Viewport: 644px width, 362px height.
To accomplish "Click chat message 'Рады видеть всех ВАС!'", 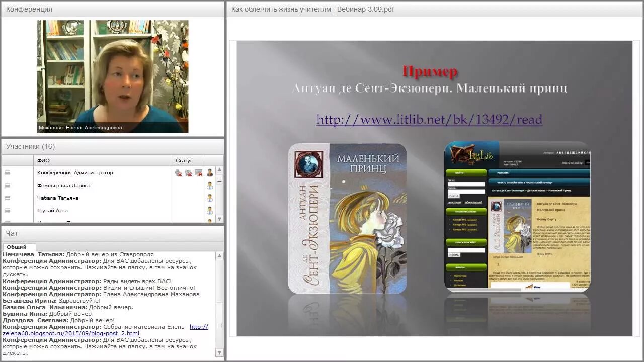I will 87,281.
